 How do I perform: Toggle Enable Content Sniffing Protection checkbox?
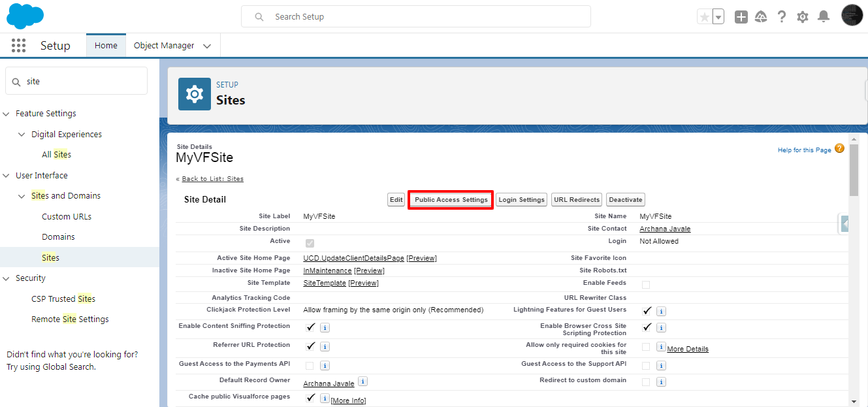tap(311, 327)
